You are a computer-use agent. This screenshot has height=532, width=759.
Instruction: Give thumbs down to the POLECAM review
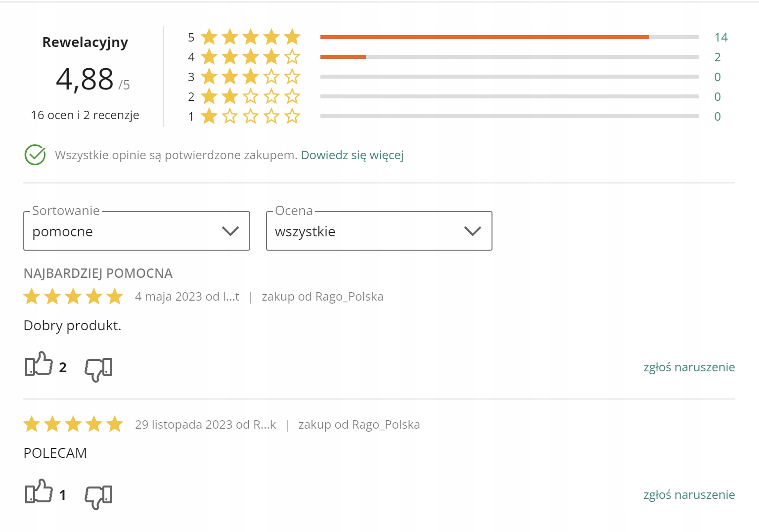click(x=98, y=496)
